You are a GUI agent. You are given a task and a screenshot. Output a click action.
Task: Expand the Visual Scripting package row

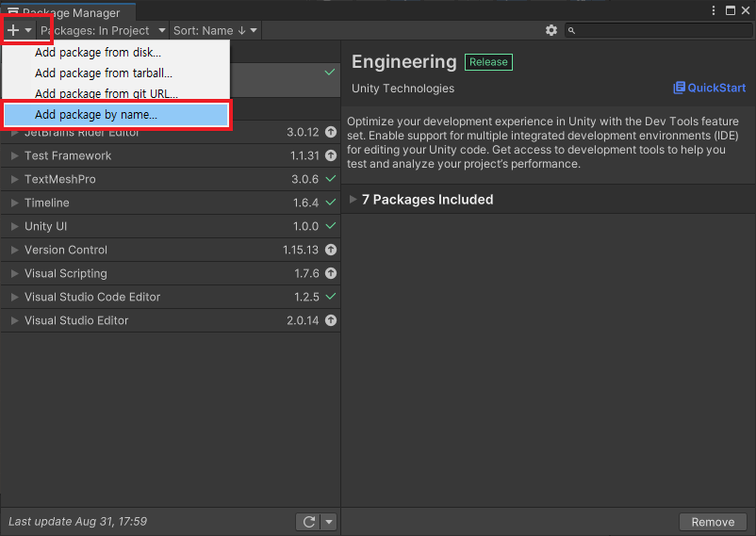point(14,273)
